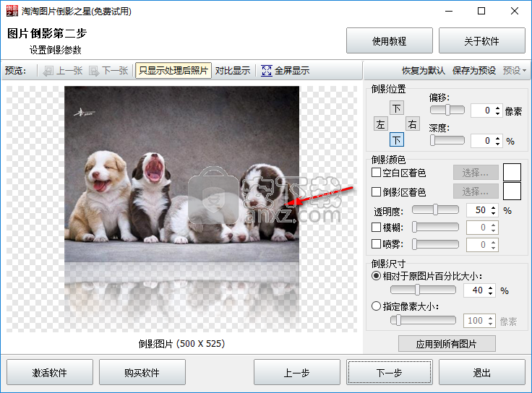
Task: Enable 倒影区着色 checkbox
Action: [376, 192]
